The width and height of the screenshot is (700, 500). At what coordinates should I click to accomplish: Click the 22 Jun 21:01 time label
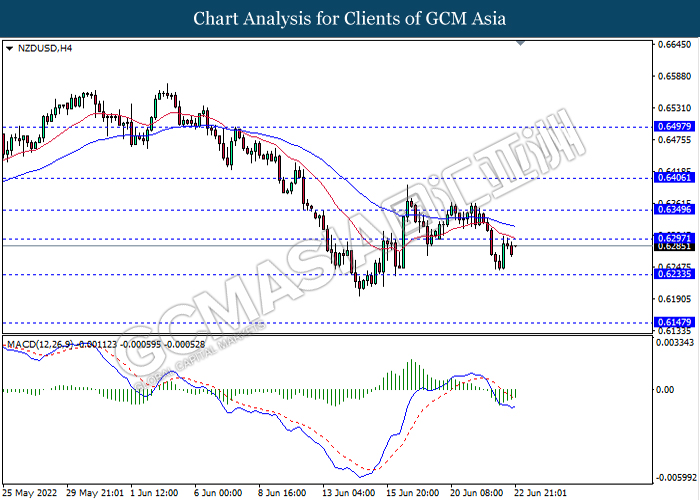541,493
